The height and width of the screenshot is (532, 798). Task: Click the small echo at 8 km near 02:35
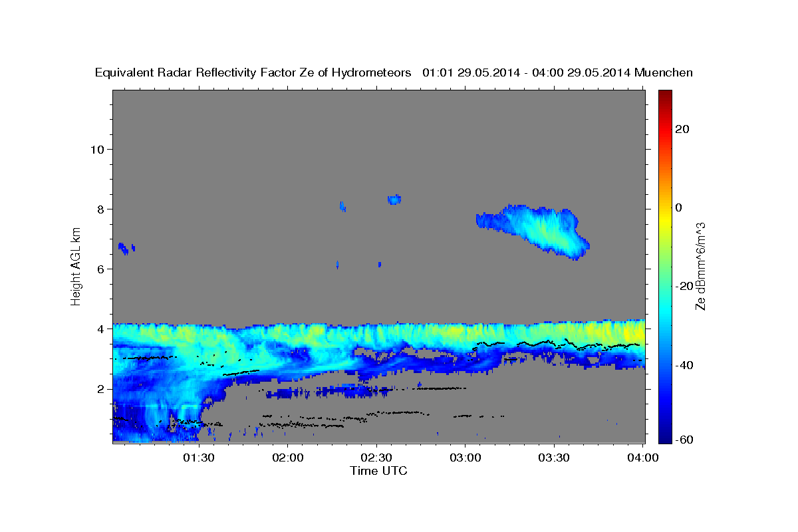click(394, 199)
